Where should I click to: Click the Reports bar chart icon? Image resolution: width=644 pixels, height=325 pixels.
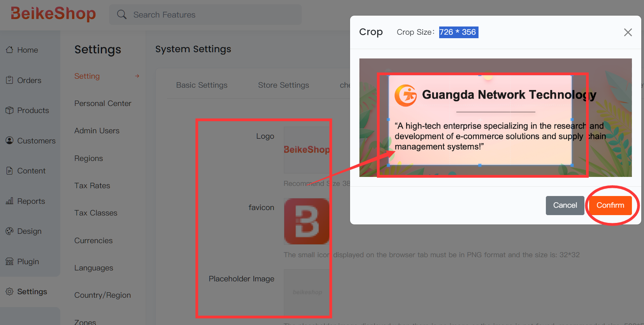click(9, 201)
